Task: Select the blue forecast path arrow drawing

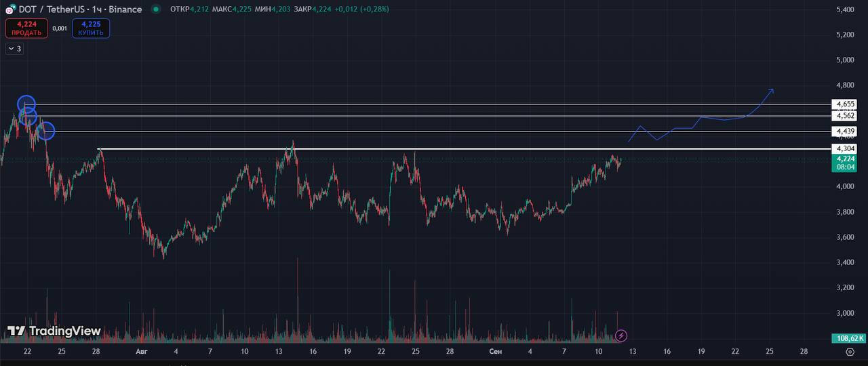Action: (x=701, y=116)
